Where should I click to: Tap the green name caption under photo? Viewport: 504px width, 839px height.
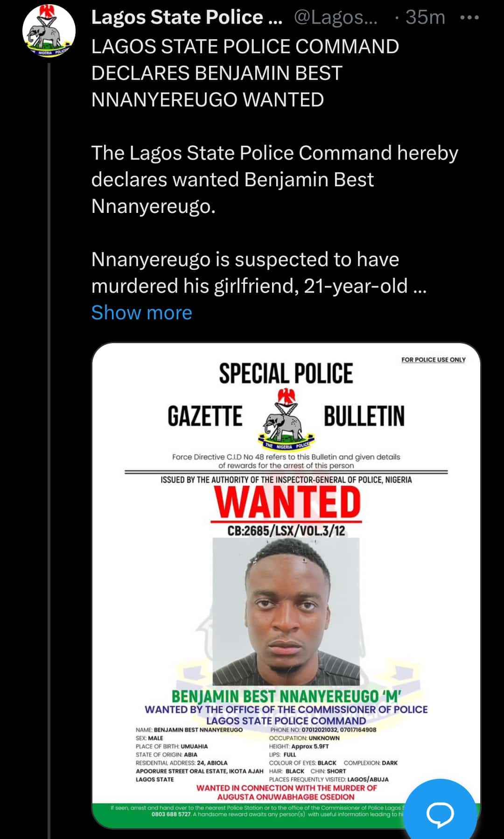286,696
